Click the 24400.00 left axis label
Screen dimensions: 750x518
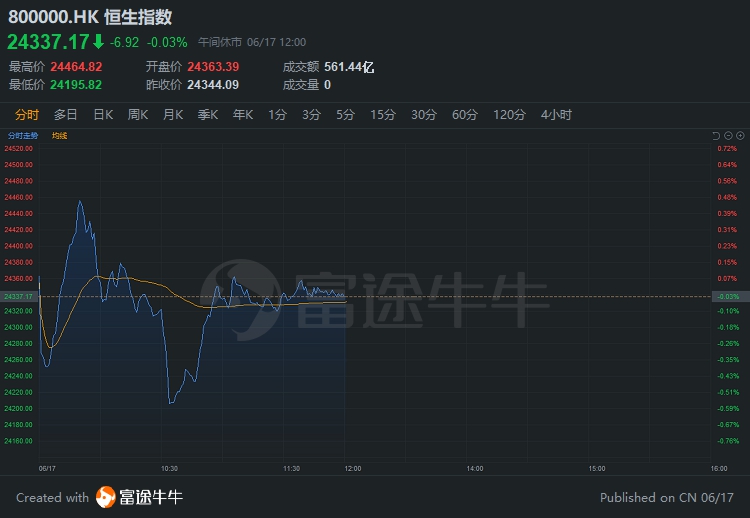[x=19, y=246]
